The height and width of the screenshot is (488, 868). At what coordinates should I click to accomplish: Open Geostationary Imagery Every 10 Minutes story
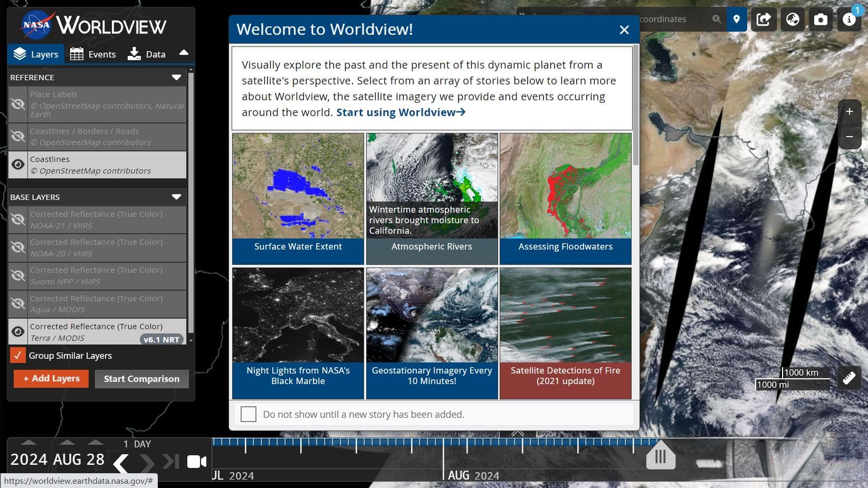pos(432,333)
